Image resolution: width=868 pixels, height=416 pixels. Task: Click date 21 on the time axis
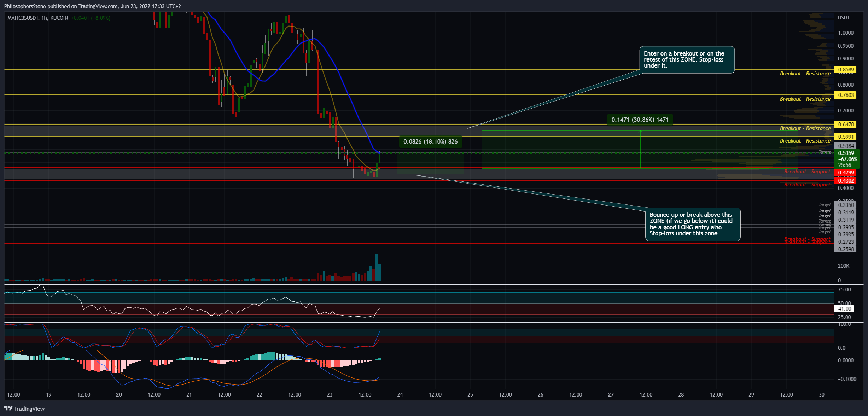click(x=189, y=395)
